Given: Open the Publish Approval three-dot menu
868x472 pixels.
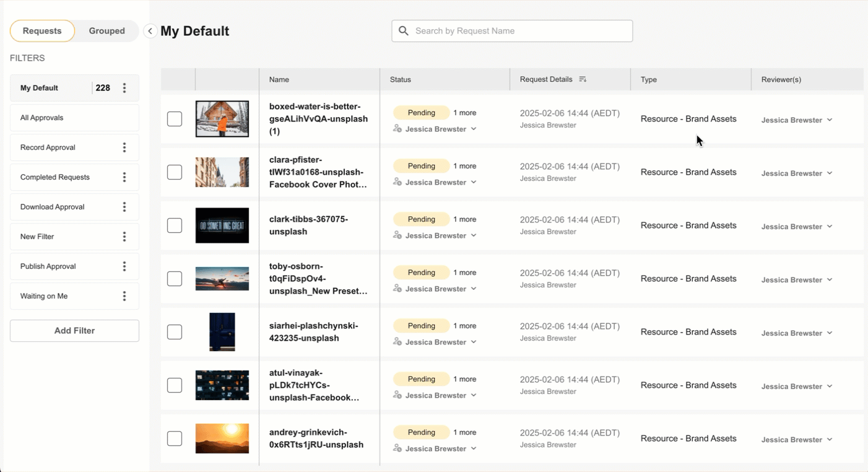Looking at the screenshot, I should pyautogui.click(x=124, y=266).
